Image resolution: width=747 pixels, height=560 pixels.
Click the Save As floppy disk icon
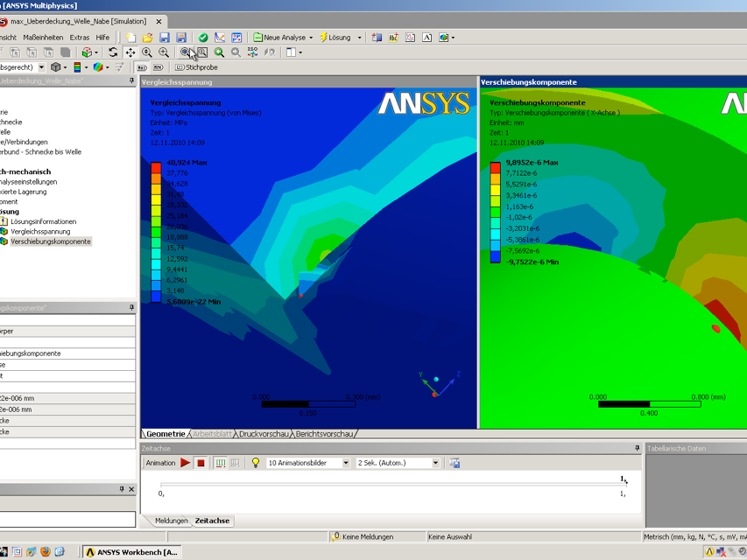pos(181,38)
